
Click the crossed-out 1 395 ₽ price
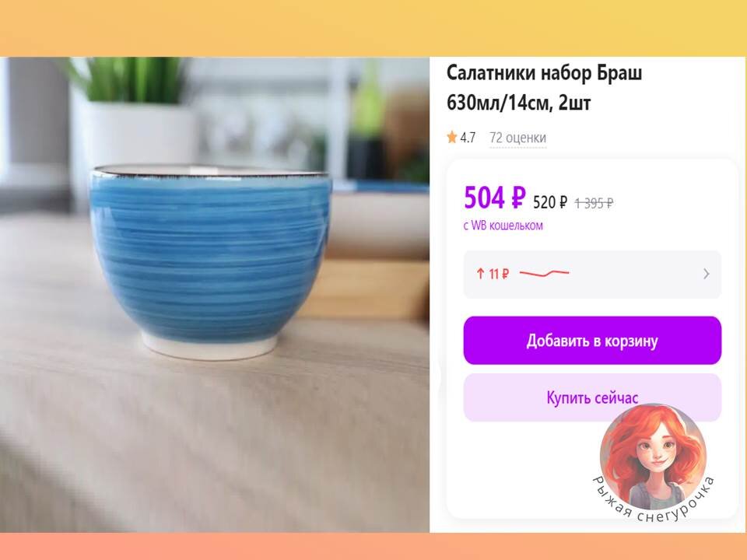click(594, 203)
